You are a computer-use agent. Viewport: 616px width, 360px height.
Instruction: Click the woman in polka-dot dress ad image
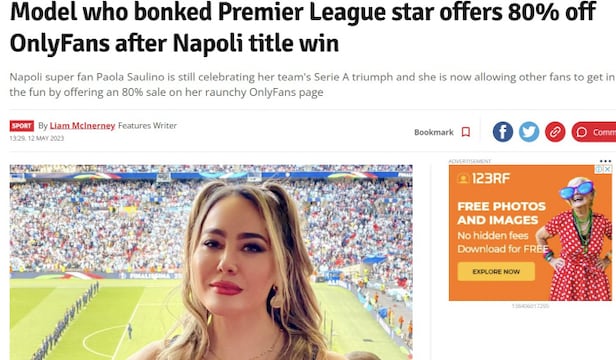click(x=574, y=239)
